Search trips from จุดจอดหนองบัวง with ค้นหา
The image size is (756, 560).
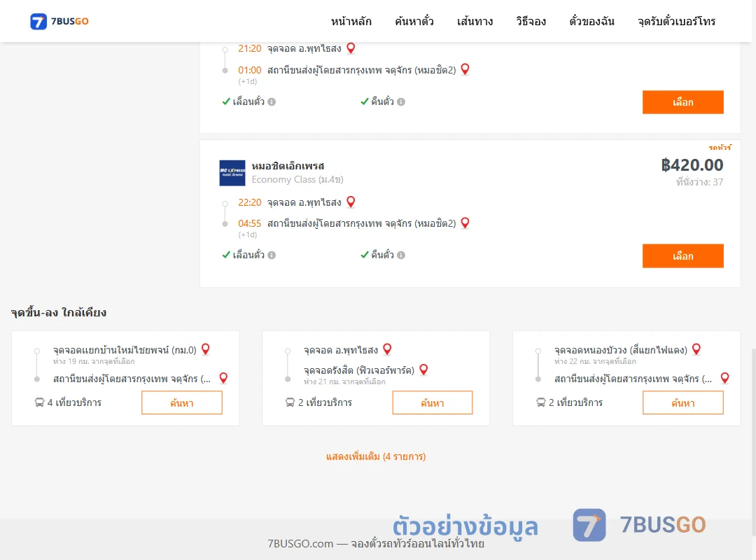pyautogui.click(x=682, y=402)
